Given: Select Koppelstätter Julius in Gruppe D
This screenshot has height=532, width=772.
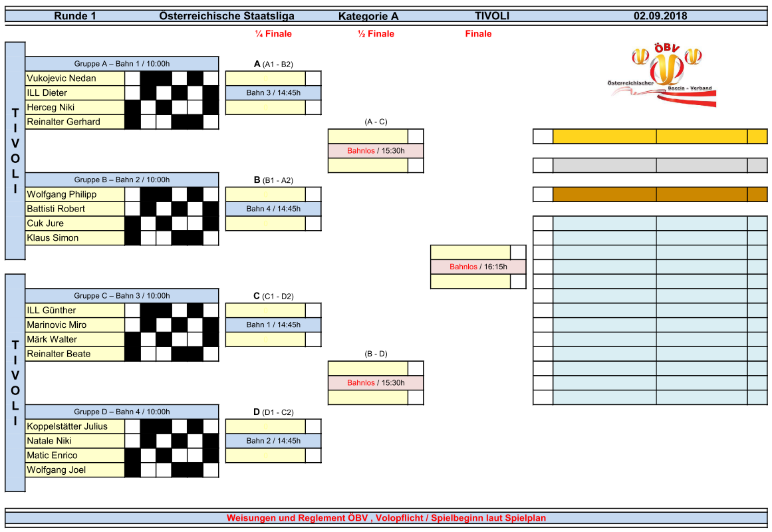Looking at the screenshot, I should pyautogui.click(x=75, y=426).
